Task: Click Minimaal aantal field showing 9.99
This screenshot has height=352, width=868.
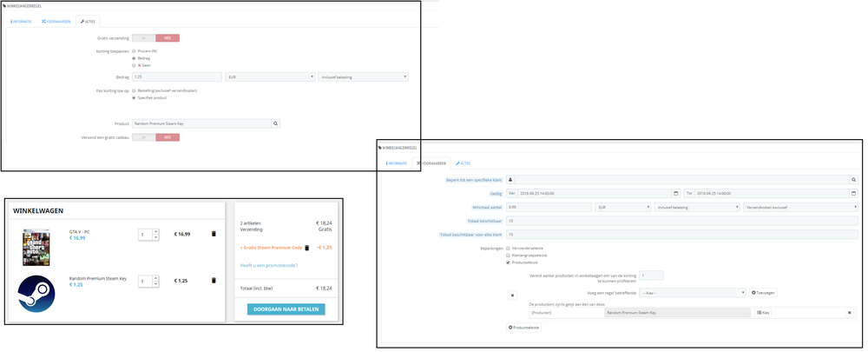Action: (549, 208)
